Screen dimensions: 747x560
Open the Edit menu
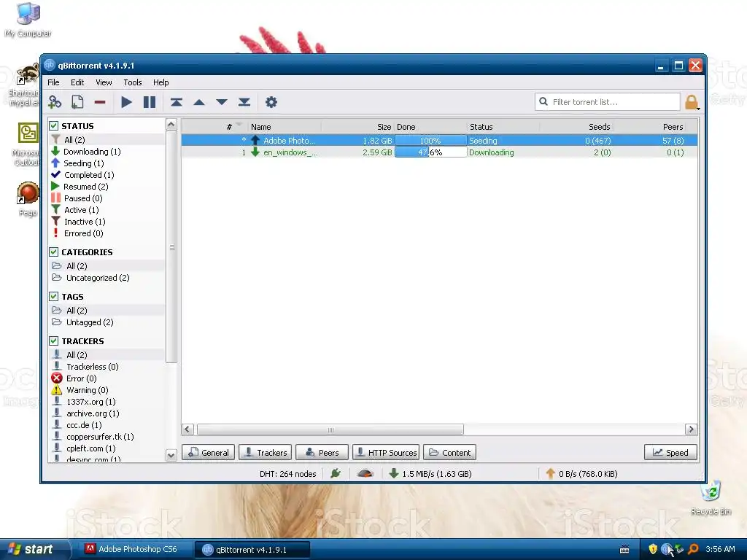[x=77, y=82]
